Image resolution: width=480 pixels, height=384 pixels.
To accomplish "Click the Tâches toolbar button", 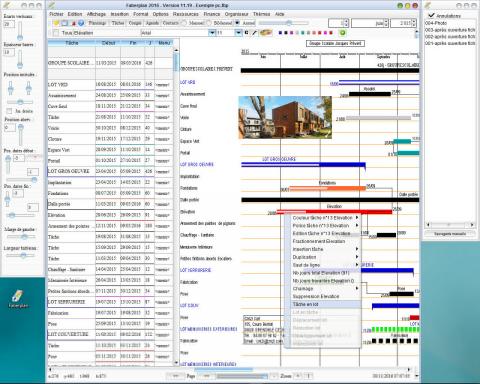I will pyautogui.click(x=118, y=23).
